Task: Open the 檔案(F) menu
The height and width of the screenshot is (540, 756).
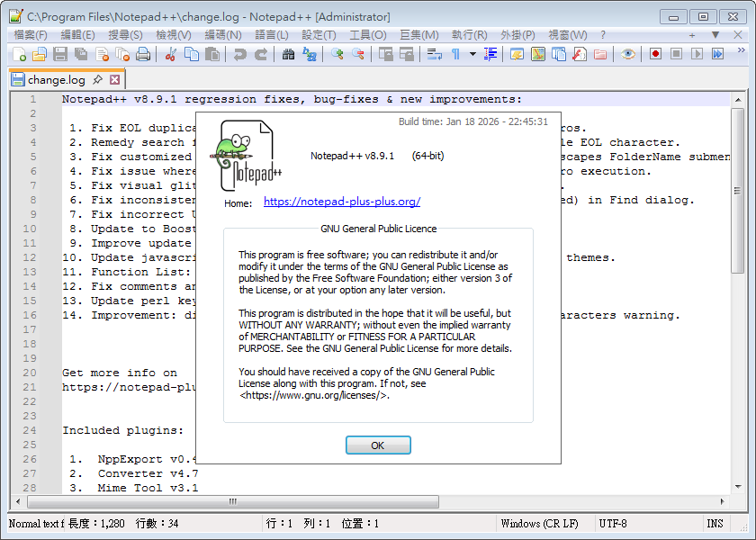Action: (x=31, y=35)
